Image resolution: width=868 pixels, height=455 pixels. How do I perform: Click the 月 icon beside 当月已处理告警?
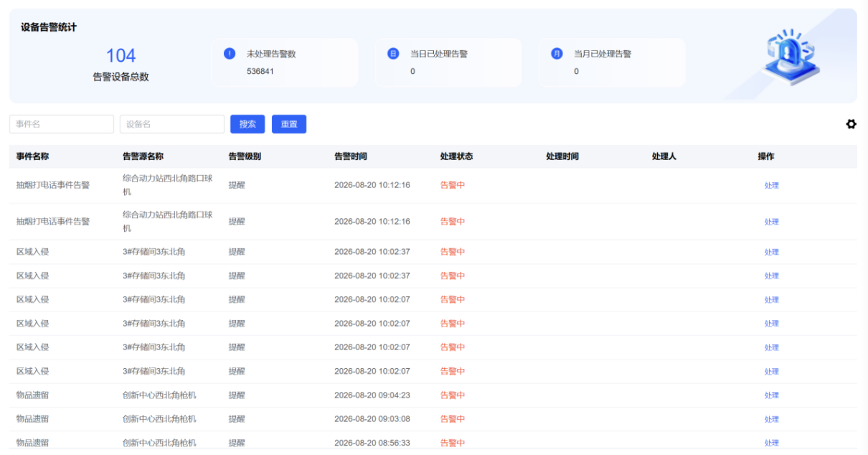[x=557, y=54]
